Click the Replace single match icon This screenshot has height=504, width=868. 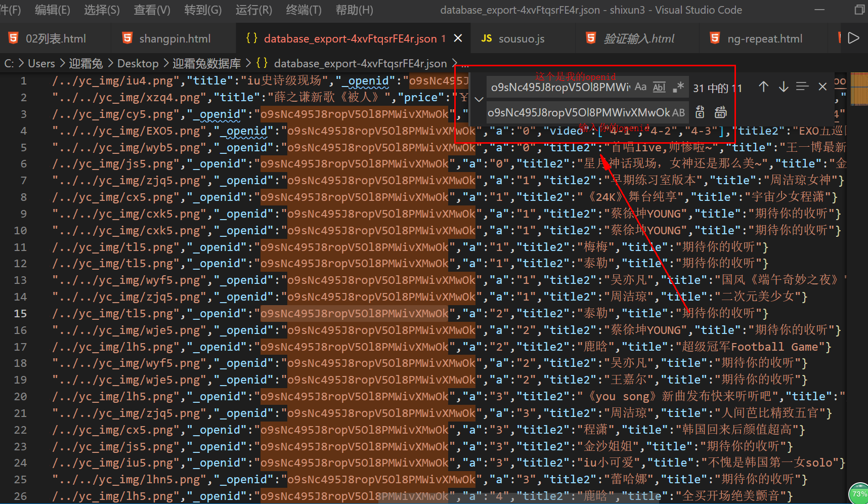coord(700,112)
